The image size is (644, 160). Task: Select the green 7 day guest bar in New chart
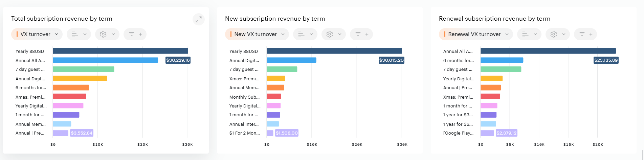(x=282, y=69)
